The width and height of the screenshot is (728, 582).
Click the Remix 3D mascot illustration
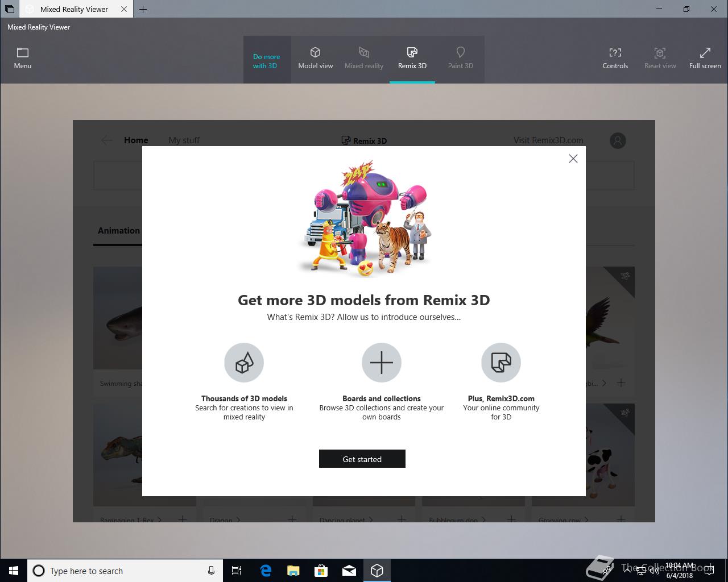(x=365, y=219)
